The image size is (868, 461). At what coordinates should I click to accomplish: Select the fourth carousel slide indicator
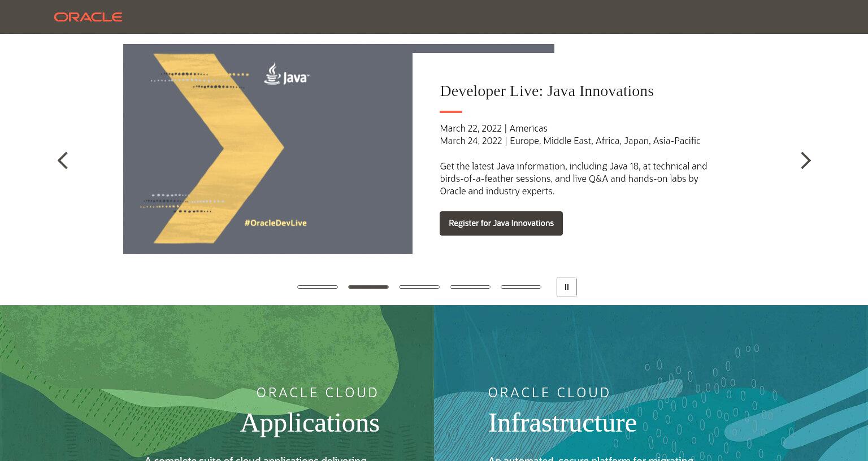pyautogui.click(x=470, y=287)
